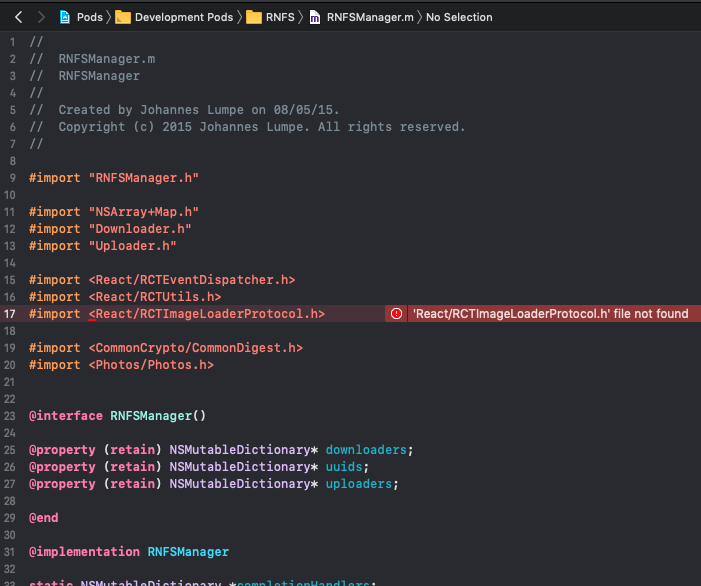Click <CommonCrypto/CommonDigest.h> import
The image size is (701, 586).
(x=195, y=348)
